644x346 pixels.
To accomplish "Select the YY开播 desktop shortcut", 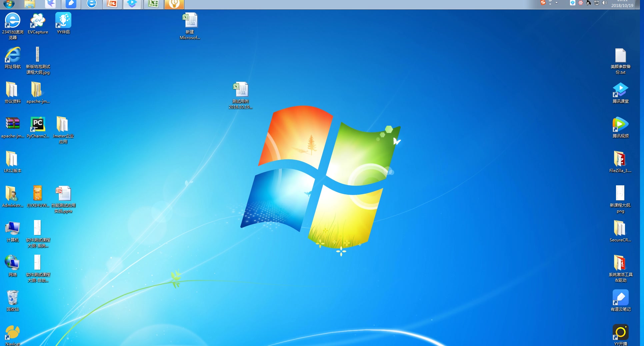I will [x=620, y=335].
